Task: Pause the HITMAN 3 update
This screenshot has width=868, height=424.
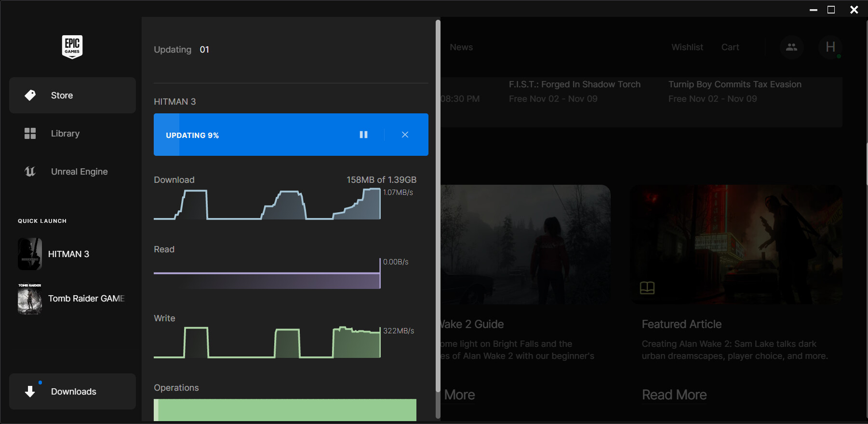Action: tap(363, 135)
